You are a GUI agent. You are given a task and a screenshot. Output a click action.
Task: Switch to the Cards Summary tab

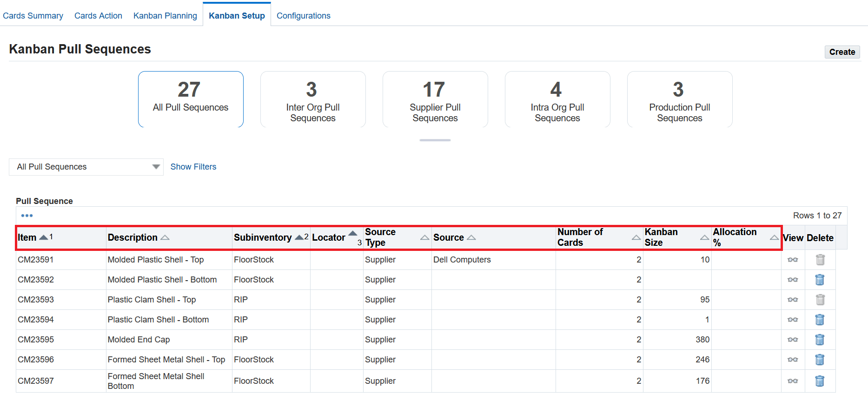(x=33, y=16)
